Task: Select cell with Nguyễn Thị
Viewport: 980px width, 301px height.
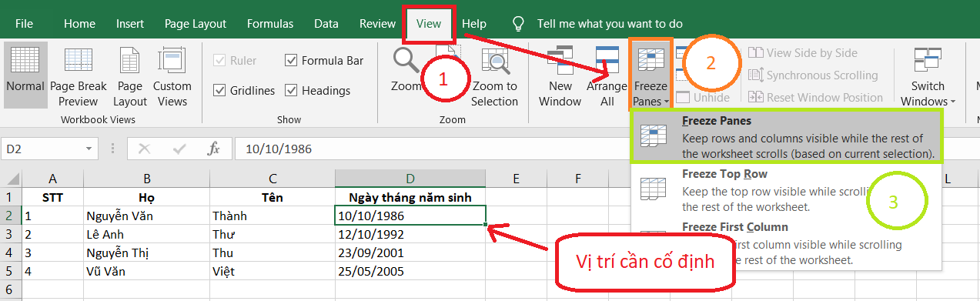Action: 146,253
